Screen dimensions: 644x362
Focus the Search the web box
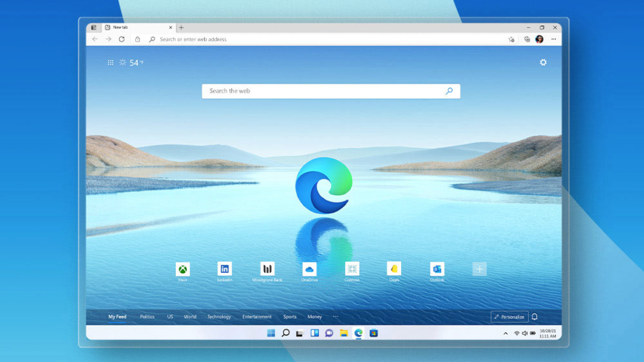coord(330,91)
